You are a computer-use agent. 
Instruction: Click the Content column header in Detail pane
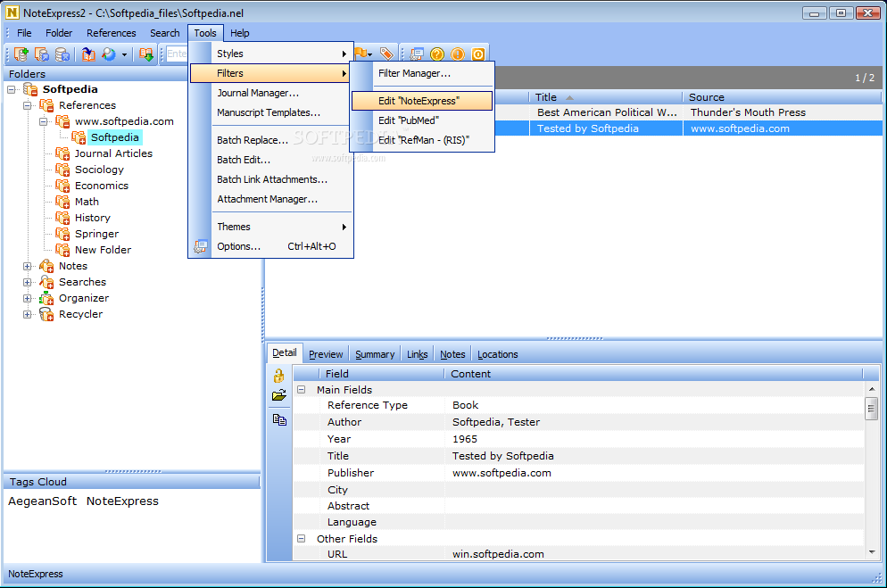(x=653, y=374)
